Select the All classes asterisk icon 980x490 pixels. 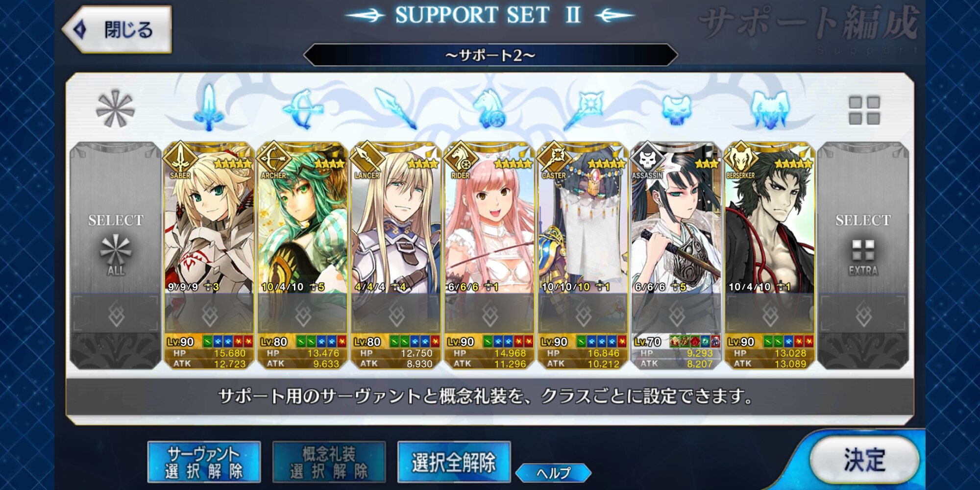(116, 108)
